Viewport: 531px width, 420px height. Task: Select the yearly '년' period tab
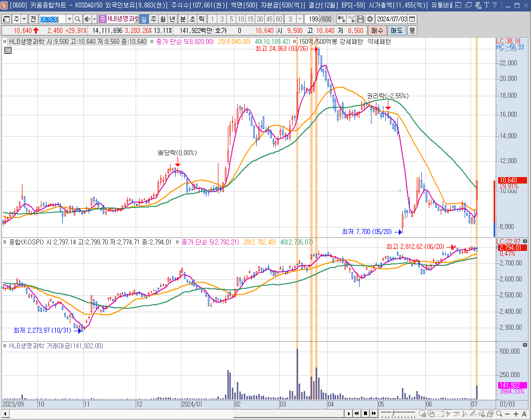[x=173, y=19]
